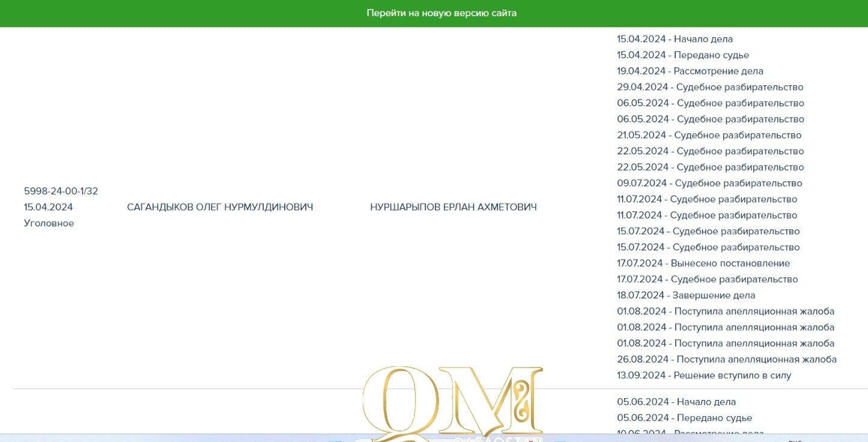Click '18.07.2024 - Завершение дела' entry

(686, 295)
